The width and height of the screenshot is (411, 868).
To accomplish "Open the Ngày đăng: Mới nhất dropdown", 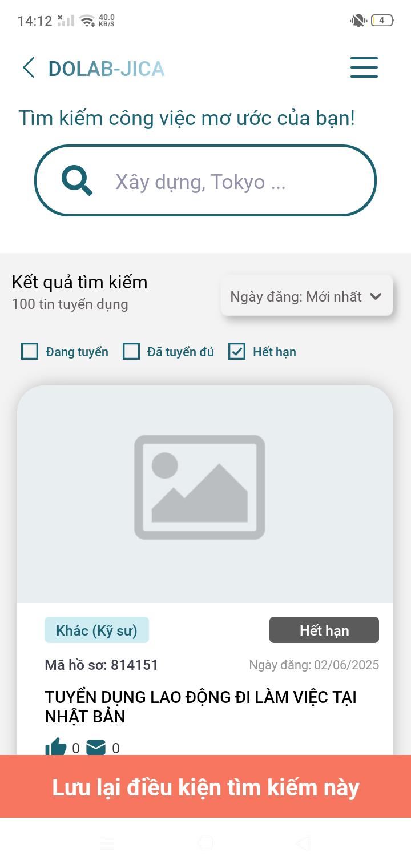I will pyautogui.click(x=307, y=296).
